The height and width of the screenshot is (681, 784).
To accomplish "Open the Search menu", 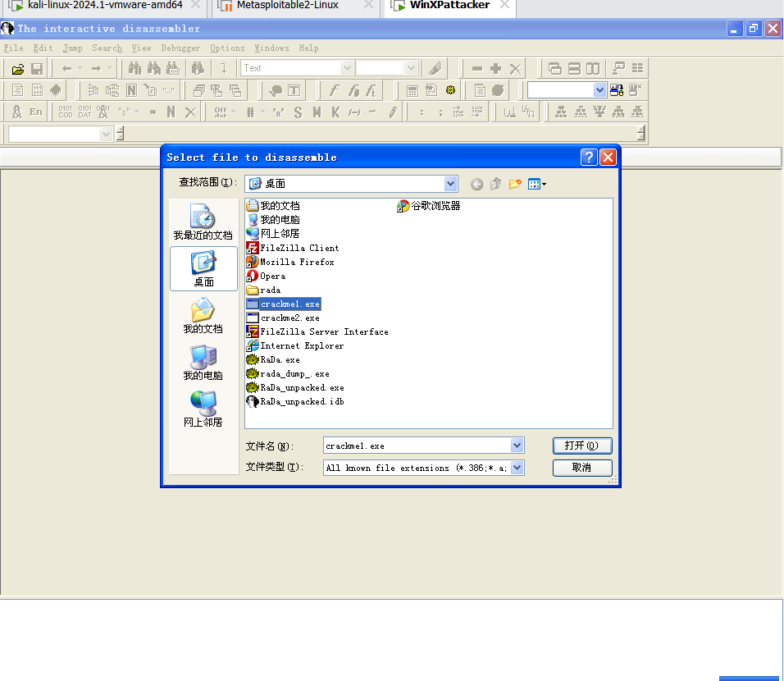I will (x=107, y=48).
